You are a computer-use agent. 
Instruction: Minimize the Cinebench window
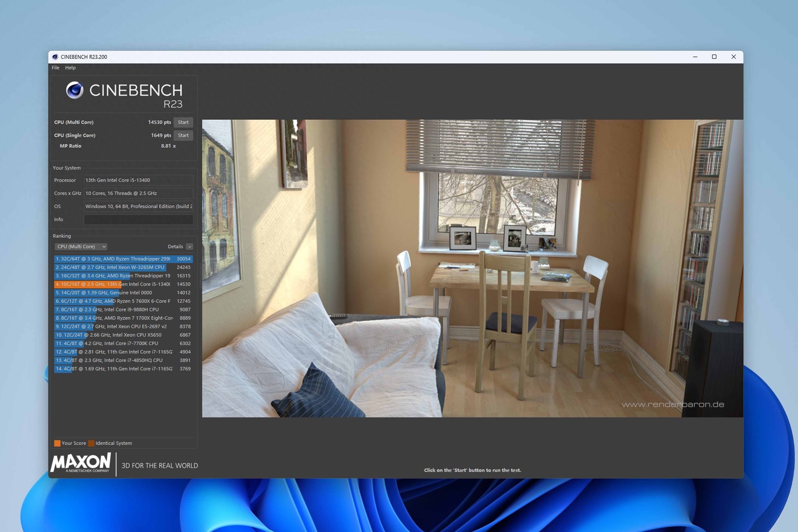point(695,57)
